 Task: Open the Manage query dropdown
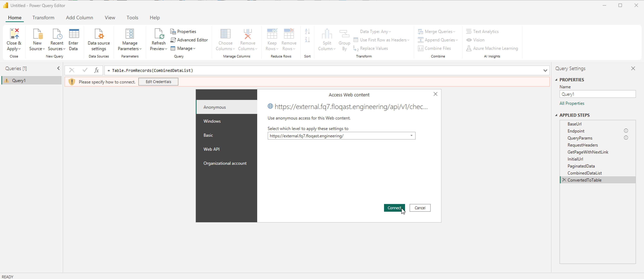point(183,48)
